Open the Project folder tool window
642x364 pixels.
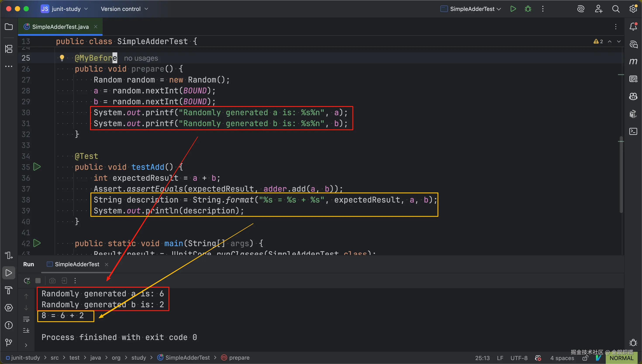[9, 27]
